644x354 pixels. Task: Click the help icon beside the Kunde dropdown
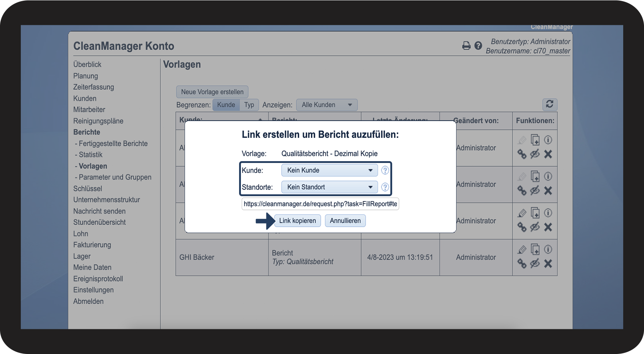385,170
